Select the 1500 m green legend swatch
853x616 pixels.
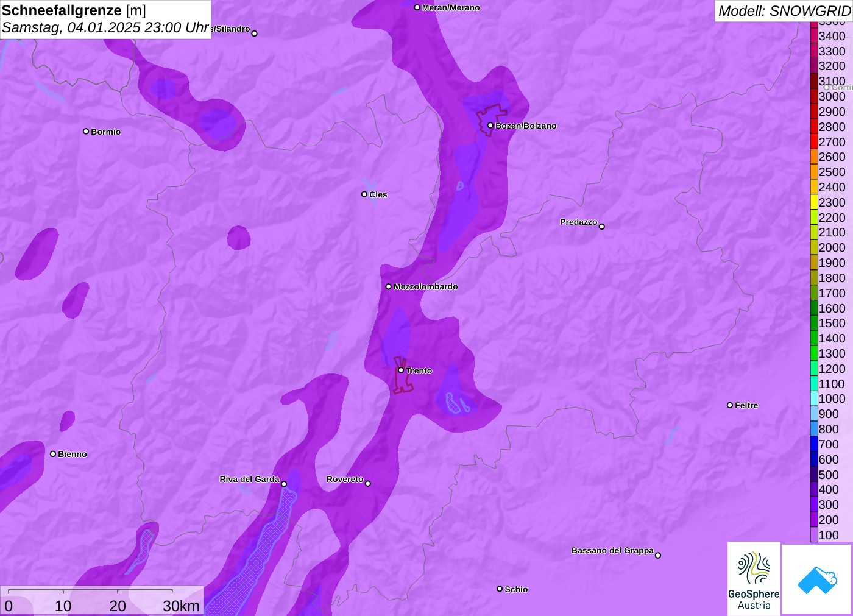point(814,323)
